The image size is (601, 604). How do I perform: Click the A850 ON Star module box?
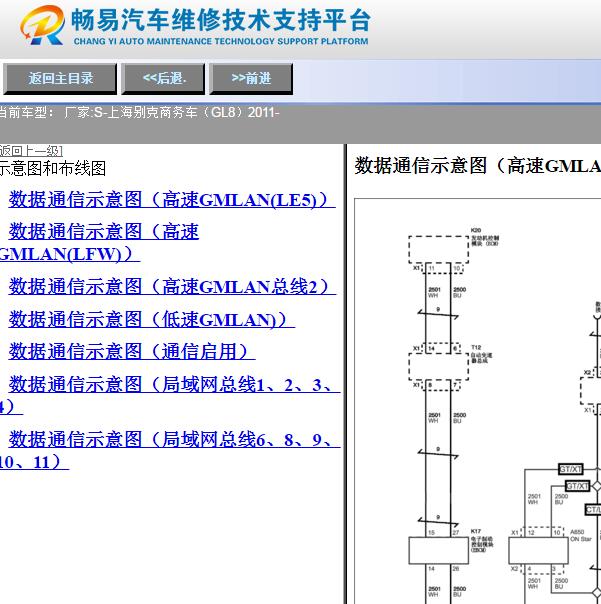[538, 550]
